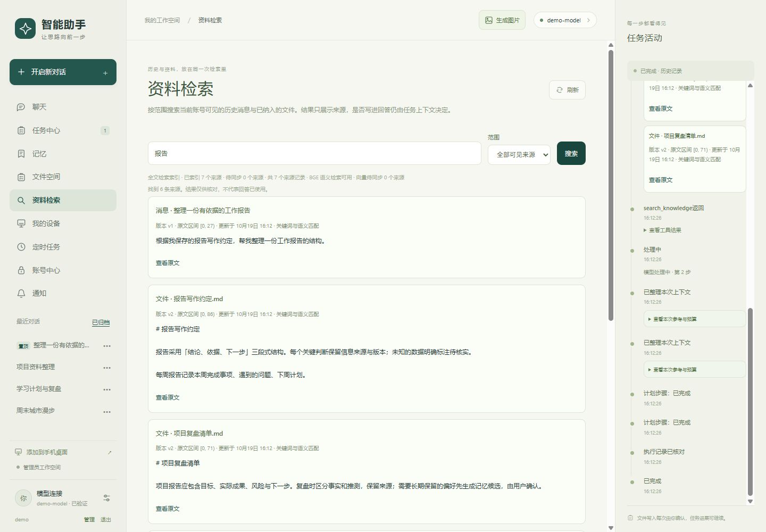This screenshot has width=766, height=532.
Task: Click 查看原文 under 整理一份有依据的工作报告
Action: coord(168,263)
